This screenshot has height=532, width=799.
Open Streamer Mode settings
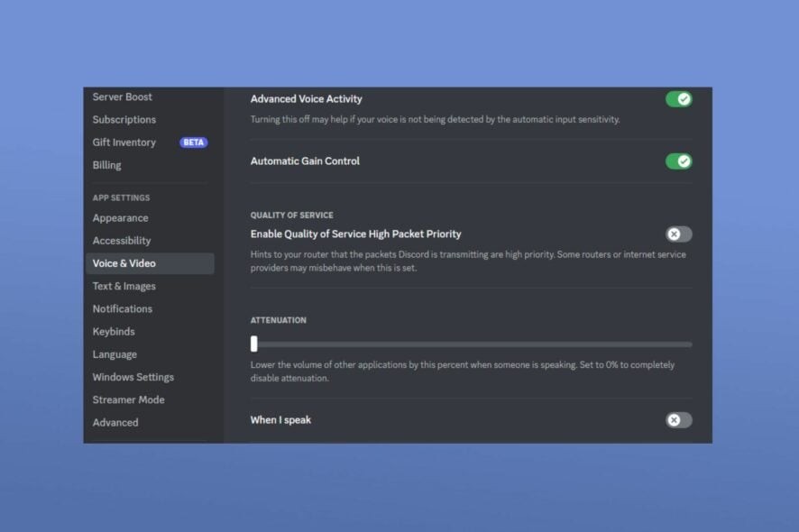click(x=126, y=399)
